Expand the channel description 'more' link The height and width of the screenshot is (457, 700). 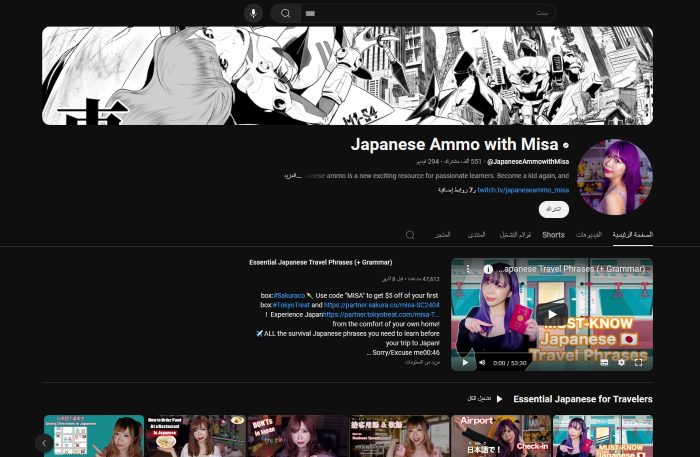coord(289,175)
